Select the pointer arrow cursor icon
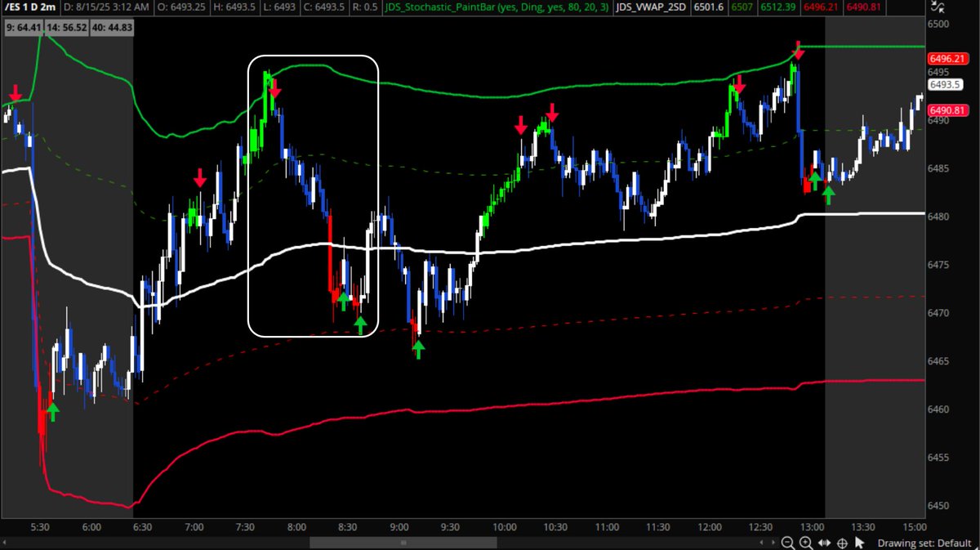 point(859,543)
